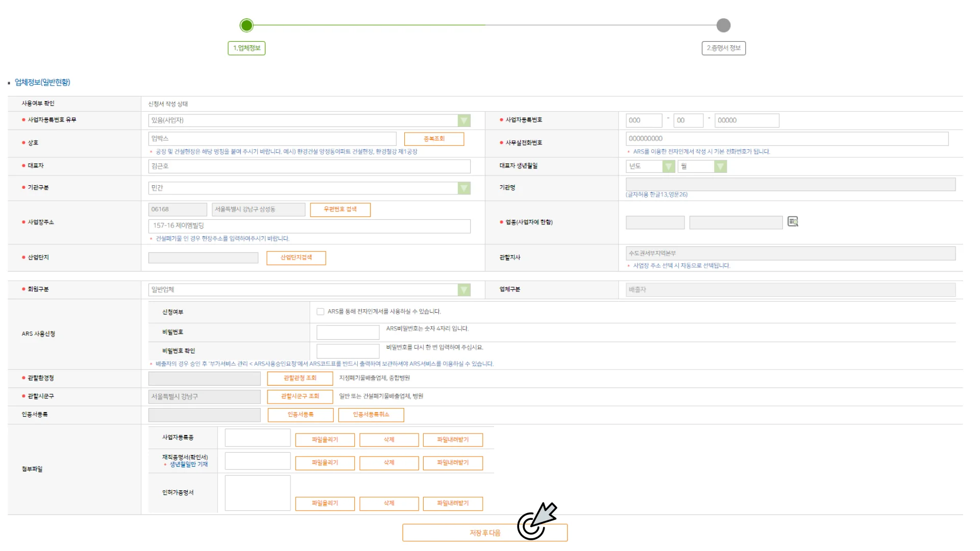Viewport: 980px width, 551px height.
Task: Click 파일올리기 for business registration certificate
Action: click(x=325, y=440)
